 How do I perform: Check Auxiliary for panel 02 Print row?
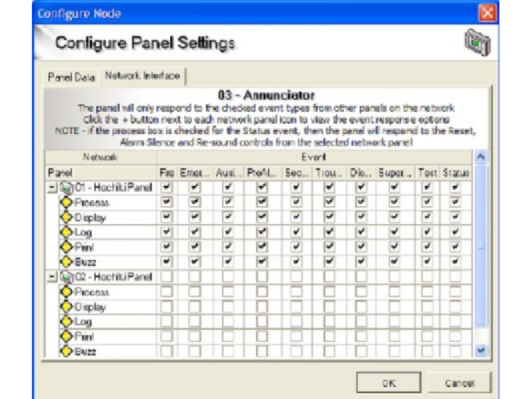click(x=227, y=336)
